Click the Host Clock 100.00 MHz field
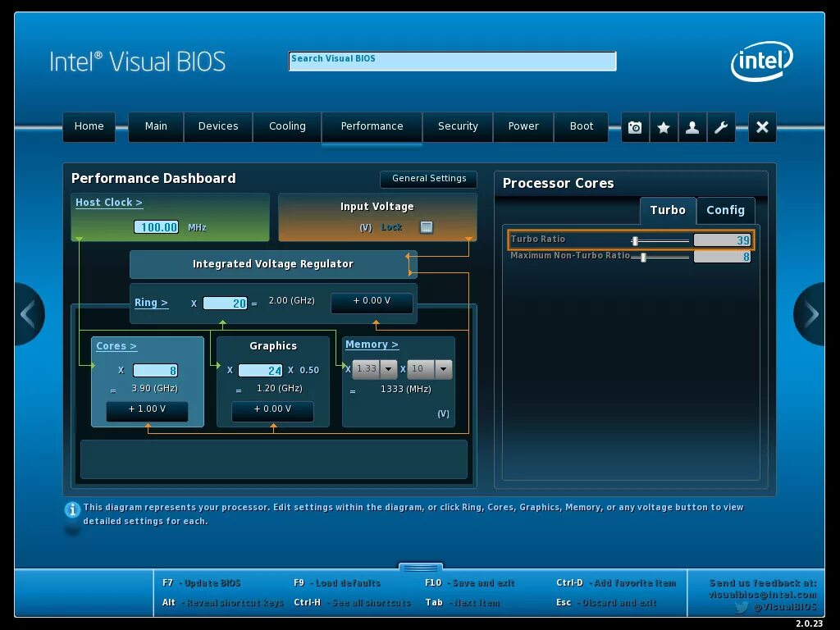The height and width of the screenshot is (630, 840). 156,227
